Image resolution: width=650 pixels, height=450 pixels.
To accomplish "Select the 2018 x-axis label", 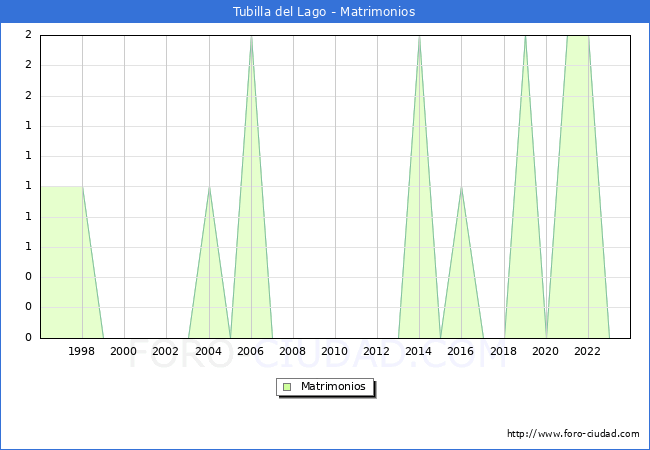I will click(x=504, y=351).
